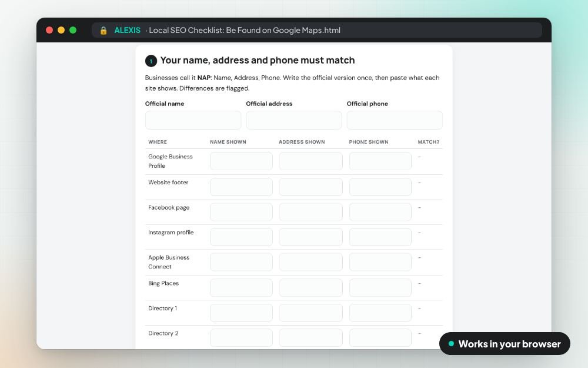The width and height of the screenshot is (588, 368).
Task: Focus the Official address field
Action: [293, 120]
